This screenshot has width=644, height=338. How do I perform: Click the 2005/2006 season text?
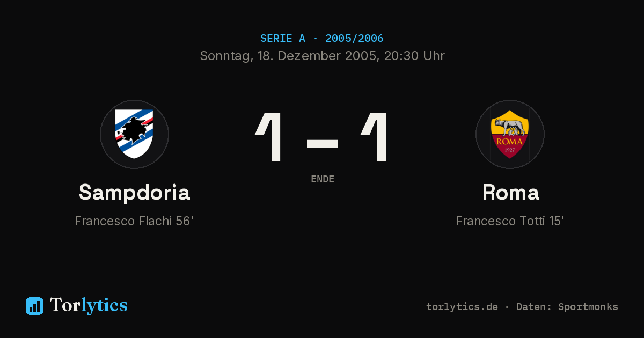click(354, 38)
